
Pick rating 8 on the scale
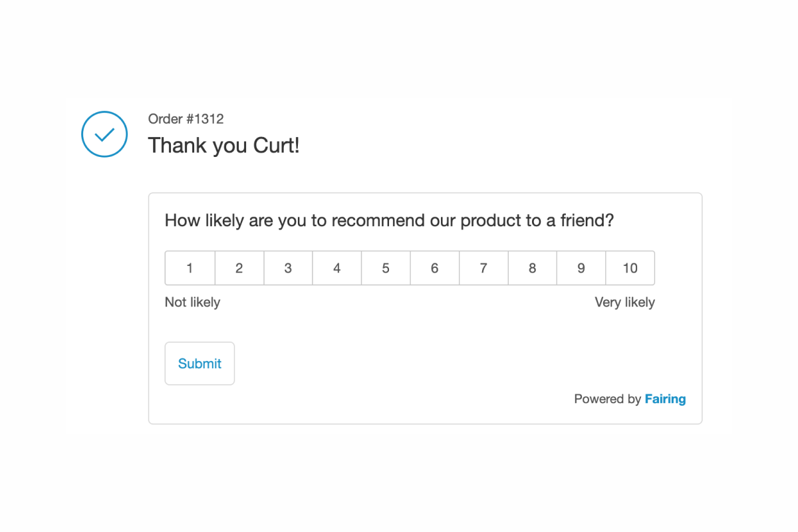532,268
